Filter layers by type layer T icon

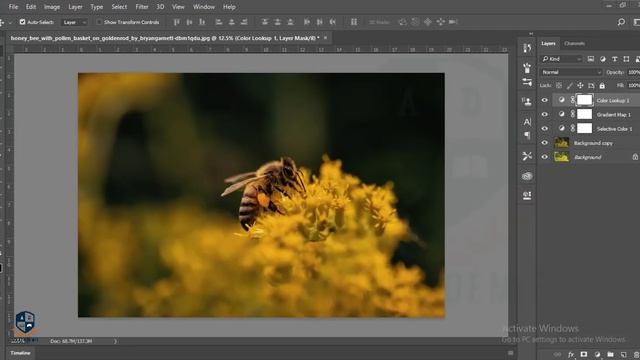[614, 59]
